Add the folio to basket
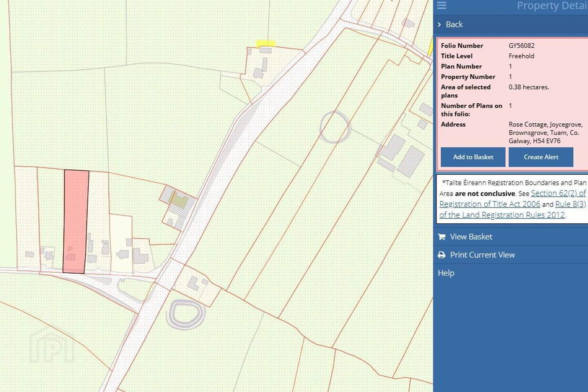Viewport: 588px width, 392px height. [473, 157]
